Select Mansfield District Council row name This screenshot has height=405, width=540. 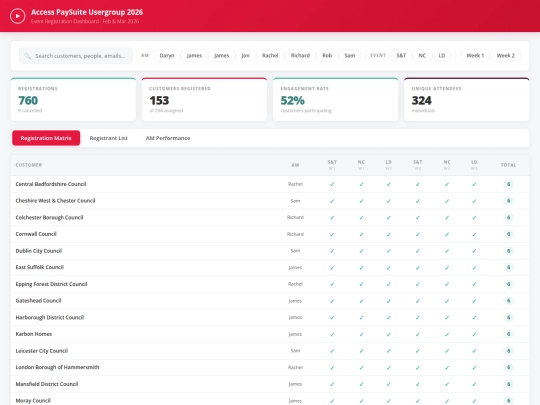point(47,384)
